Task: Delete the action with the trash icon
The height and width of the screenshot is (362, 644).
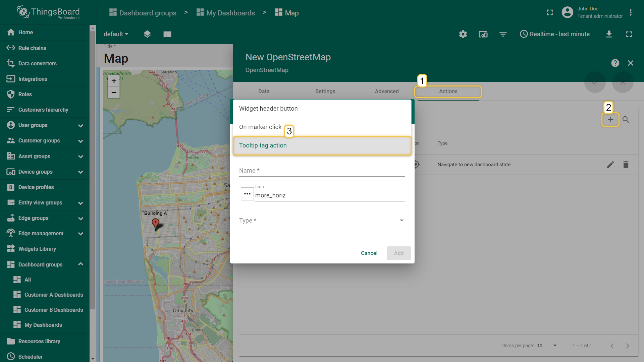Action: 626,165
